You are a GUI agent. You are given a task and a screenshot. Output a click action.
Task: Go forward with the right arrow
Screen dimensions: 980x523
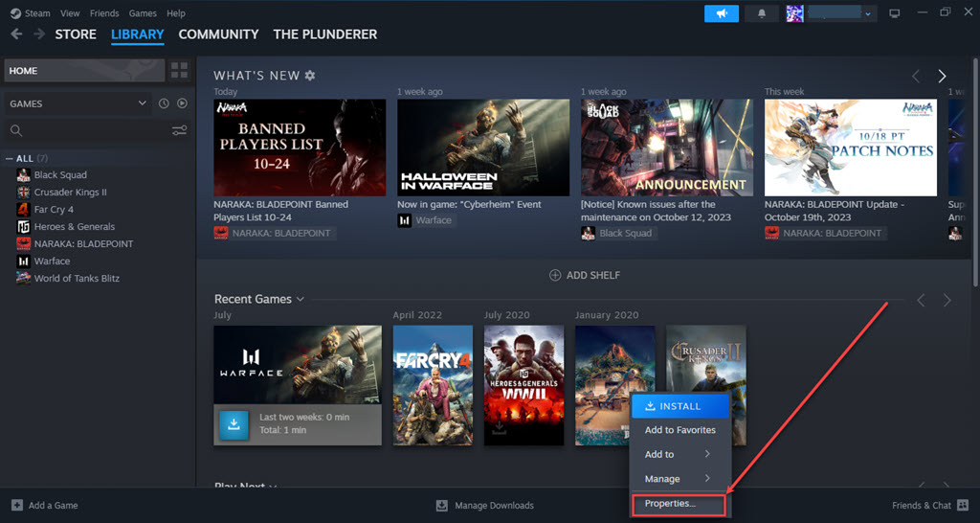click(39, 34)
